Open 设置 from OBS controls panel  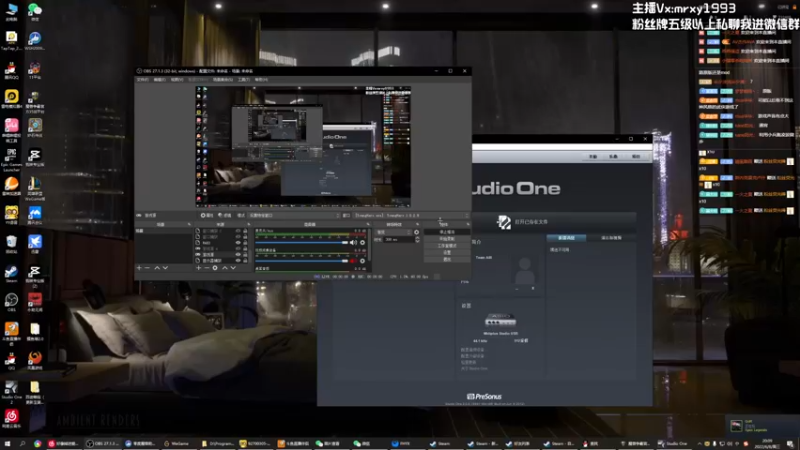pos(447,253)
